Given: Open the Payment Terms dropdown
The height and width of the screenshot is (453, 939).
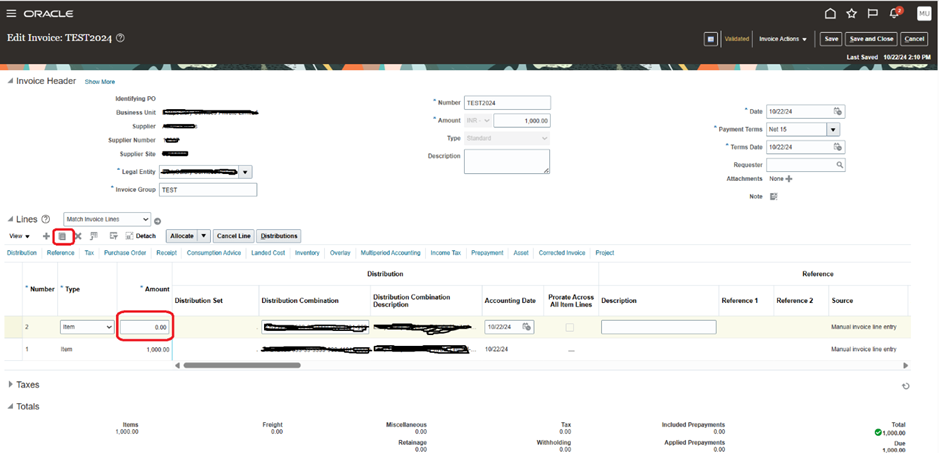Looking at the screenshot, I should click(x=832, y=129).
